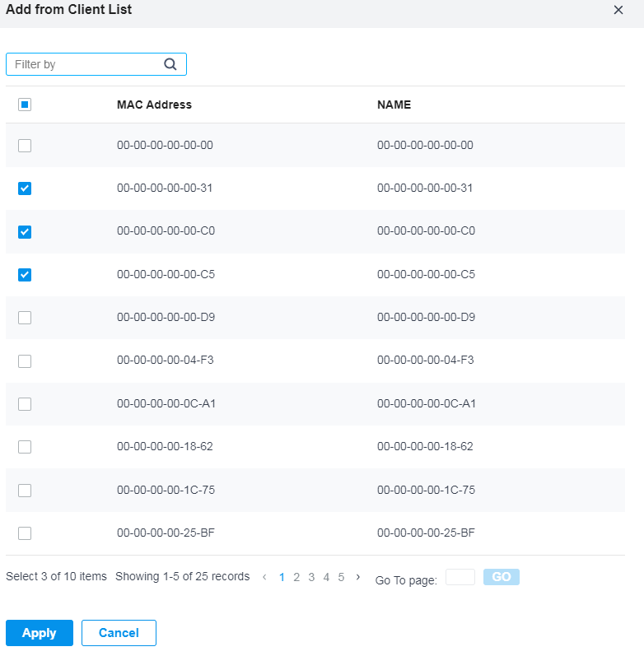
Task: Click name cell 00-00-00-00-25-BF
Action: pos(426,533)
